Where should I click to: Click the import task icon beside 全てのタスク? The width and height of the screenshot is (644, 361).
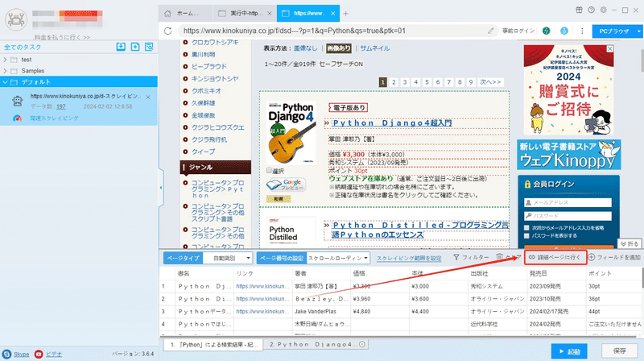(121, 47)
